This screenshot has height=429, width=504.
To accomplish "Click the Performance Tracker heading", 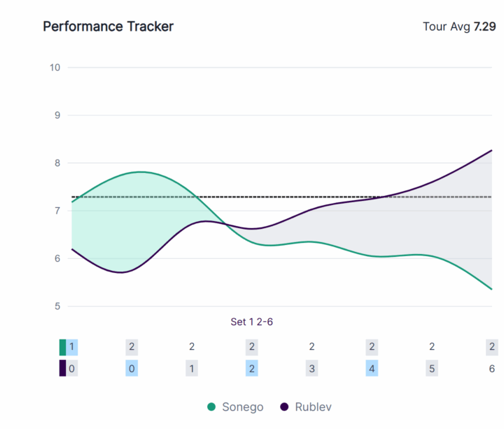I will pyautogui.click(x=108, y=27).
